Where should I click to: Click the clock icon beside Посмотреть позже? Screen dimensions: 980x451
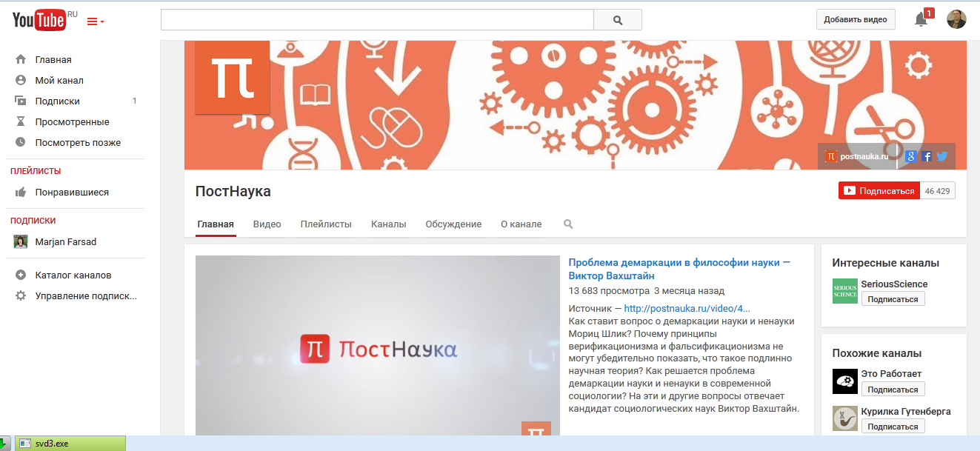[21, 142]
